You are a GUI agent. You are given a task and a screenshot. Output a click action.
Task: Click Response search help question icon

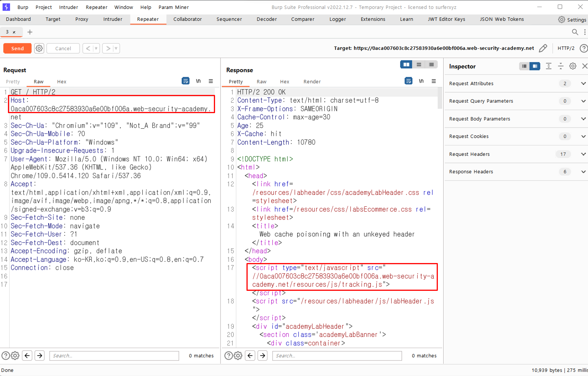pyautogui.click(x=228, y=356)
